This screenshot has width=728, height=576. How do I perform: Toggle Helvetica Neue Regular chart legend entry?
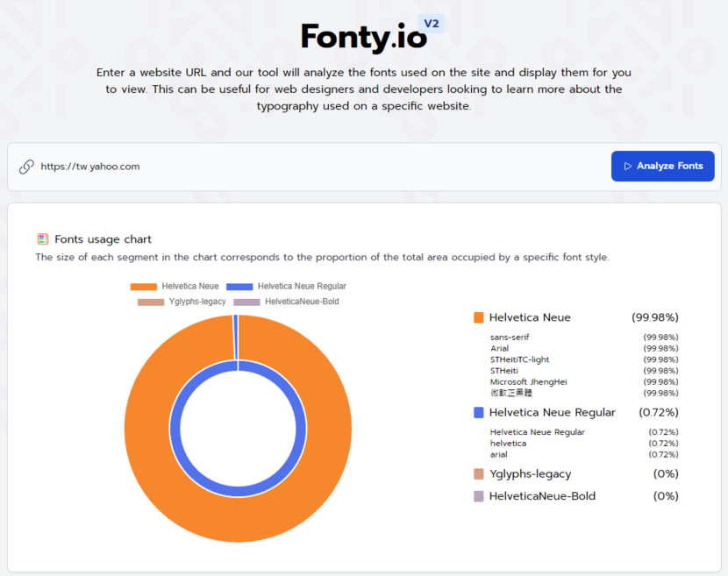point(286,287)
